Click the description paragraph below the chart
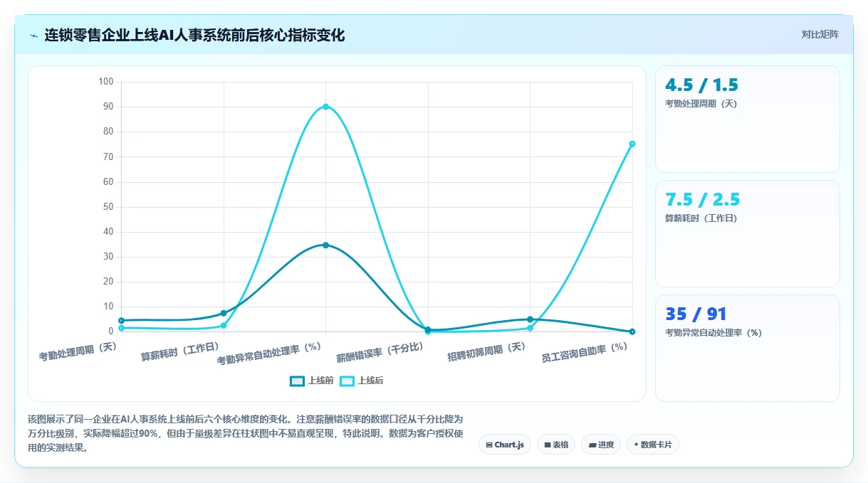 pos(245,433)
